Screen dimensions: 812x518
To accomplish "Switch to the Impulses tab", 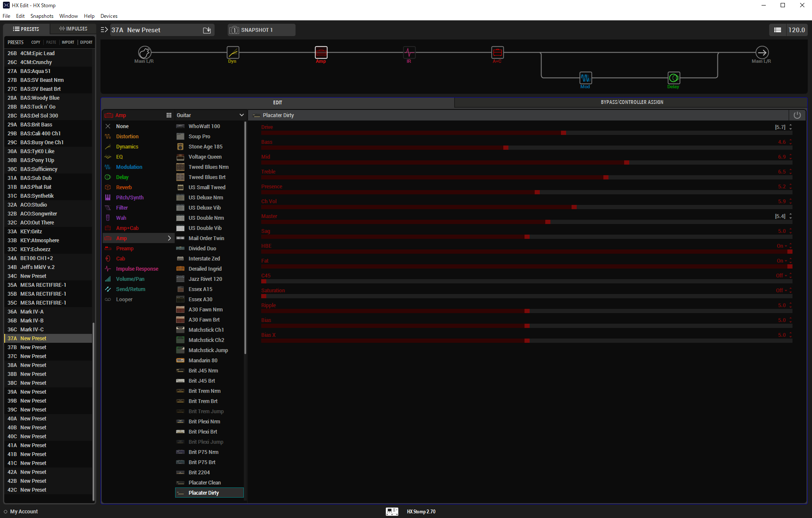I will pos(73,29).
